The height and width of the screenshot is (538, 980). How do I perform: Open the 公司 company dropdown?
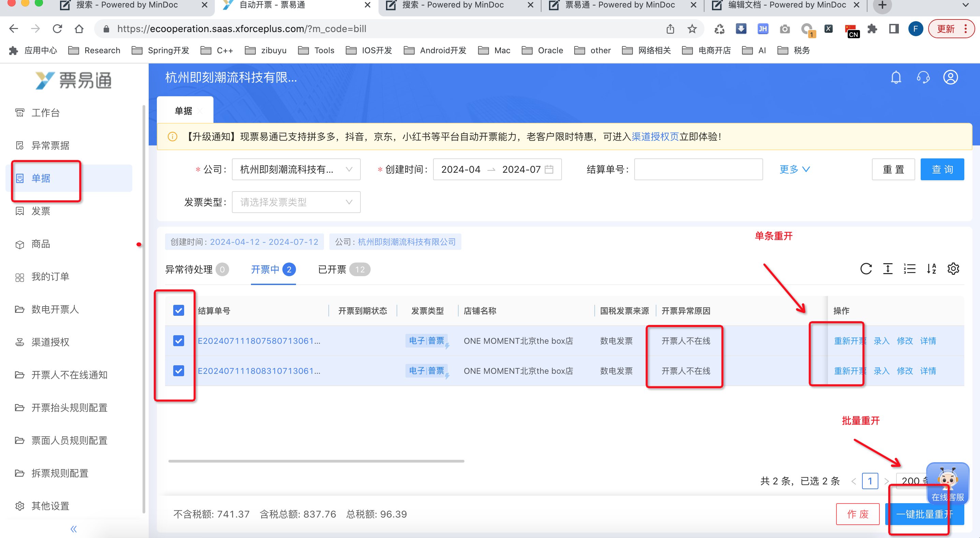click(296, 169)
